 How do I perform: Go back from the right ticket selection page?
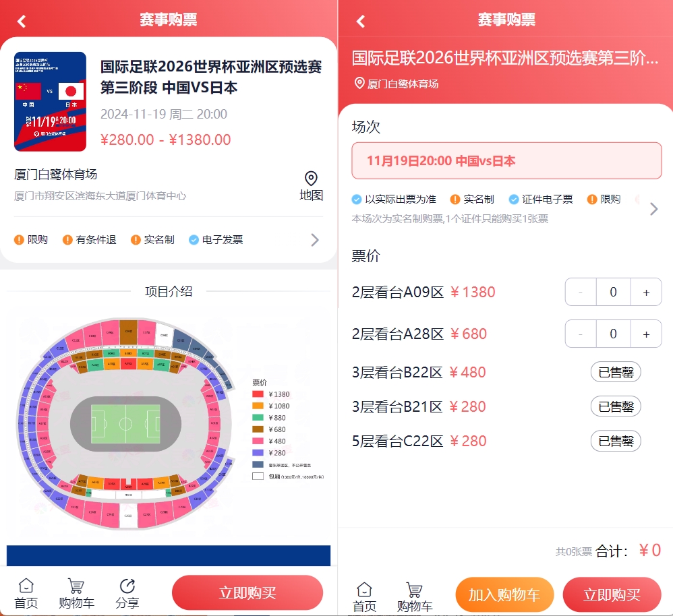pyautogui.click(x=361, y=21)
